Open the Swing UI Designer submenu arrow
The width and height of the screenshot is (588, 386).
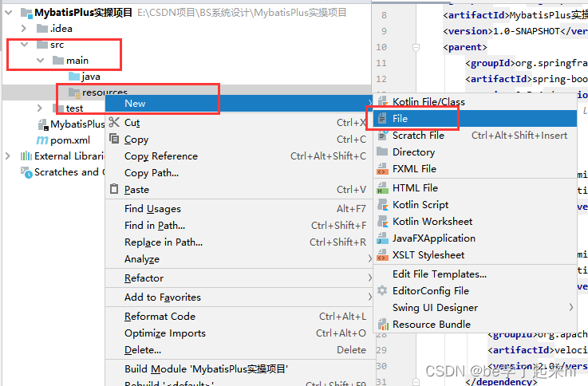(x=571, y=307)
